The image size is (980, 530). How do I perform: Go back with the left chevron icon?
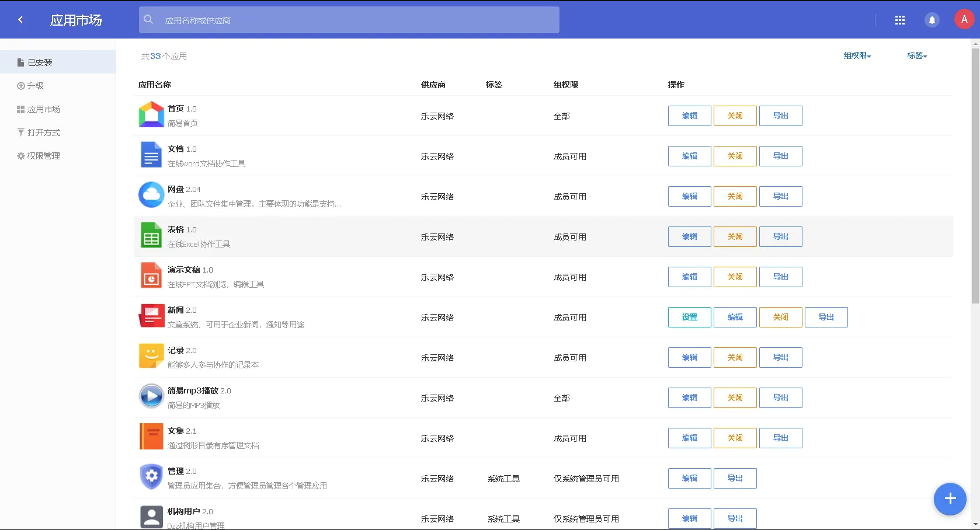(x=20, y=20)
